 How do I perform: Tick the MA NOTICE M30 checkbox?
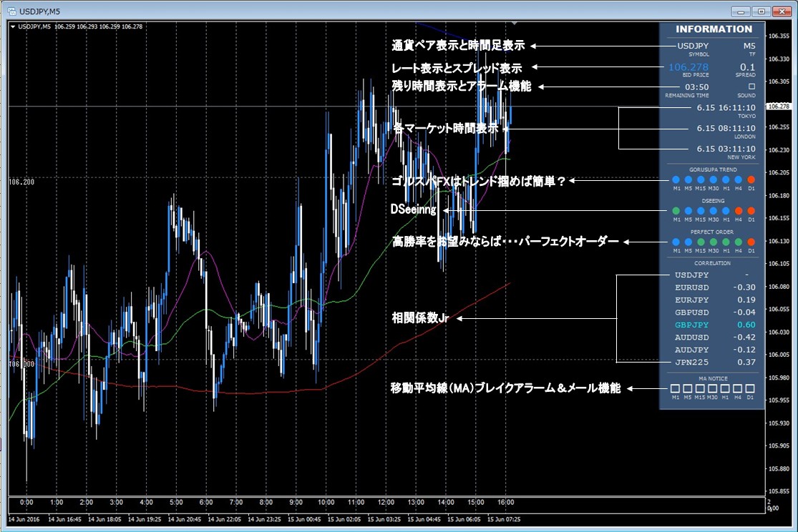[x=713, y=388]
